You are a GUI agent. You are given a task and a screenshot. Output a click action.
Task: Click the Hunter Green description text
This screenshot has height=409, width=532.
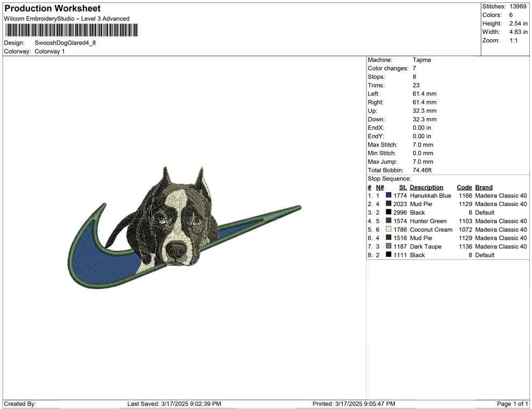(x=428, y=221)
